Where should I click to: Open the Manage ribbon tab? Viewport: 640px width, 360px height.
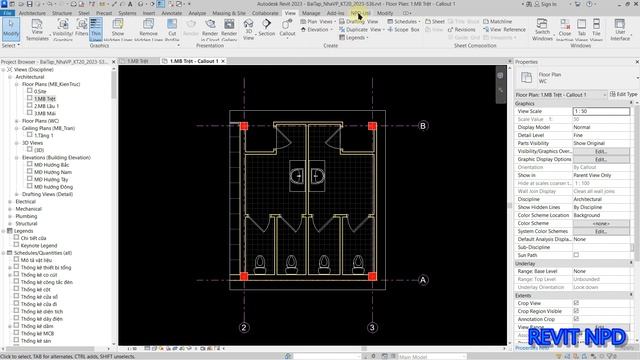(x=311, y=13)
